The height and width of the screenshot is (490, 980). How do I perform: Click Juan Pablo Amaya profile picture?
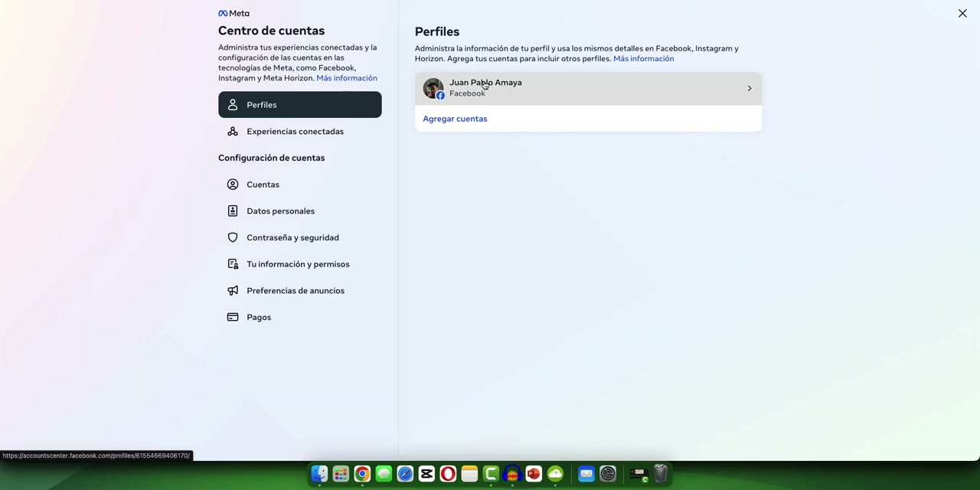click(433, 89)
